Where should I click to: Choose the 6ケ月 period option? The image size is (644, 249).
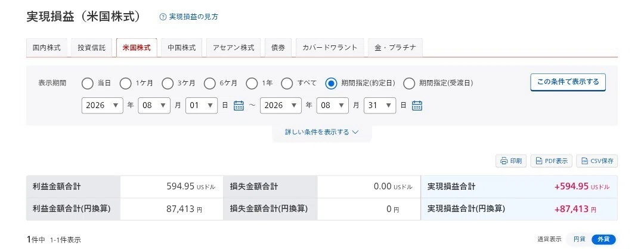[x=209, y=84]
